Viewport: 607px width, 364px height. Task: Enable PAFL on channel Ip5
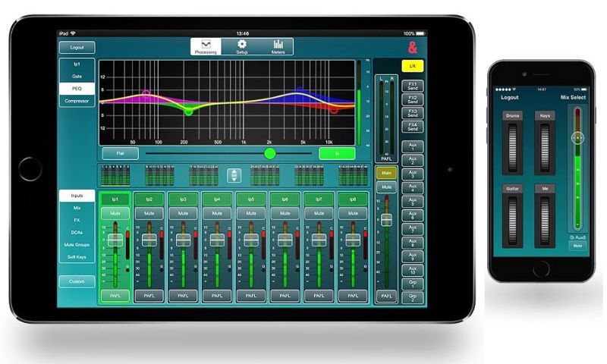252,295
